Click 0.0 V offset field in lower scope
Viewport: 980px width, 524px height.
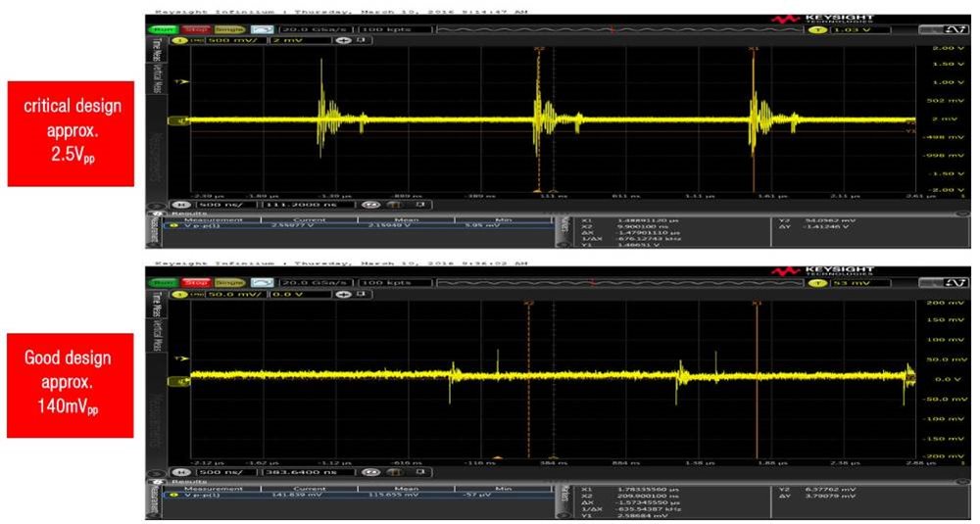pos(300,294)
